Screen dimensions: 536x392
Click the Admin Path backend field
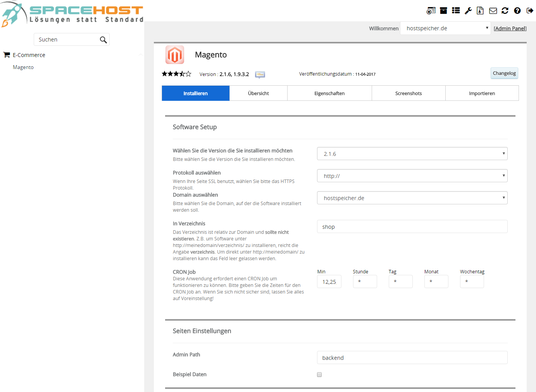[412, 358]
